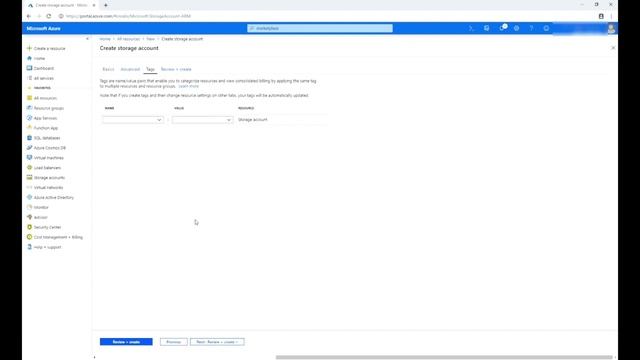Open the browser profile icon

point(601,16)
